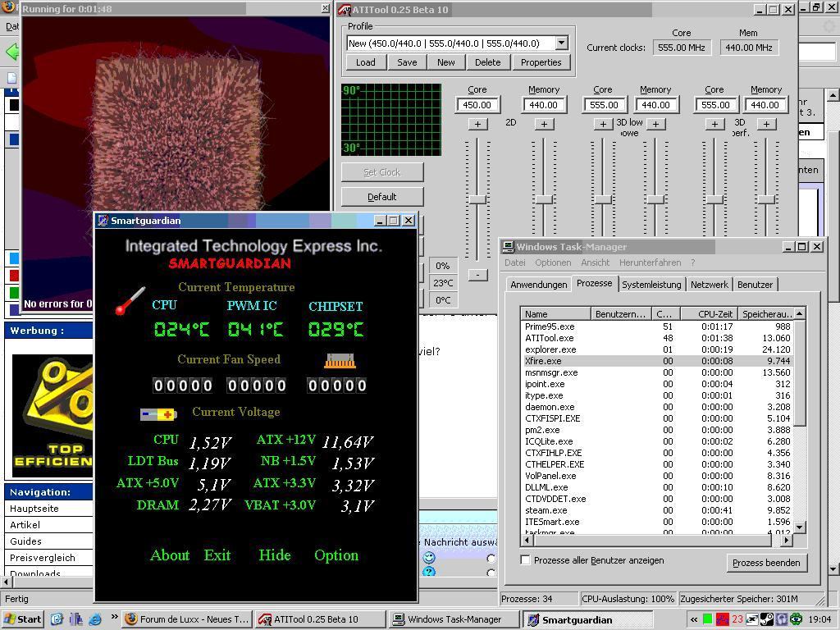Image resolution: width=840 pixels, height=630 pixels.
Task: Click the ATITool title bar icon
Action: click(x=345, y=10)
